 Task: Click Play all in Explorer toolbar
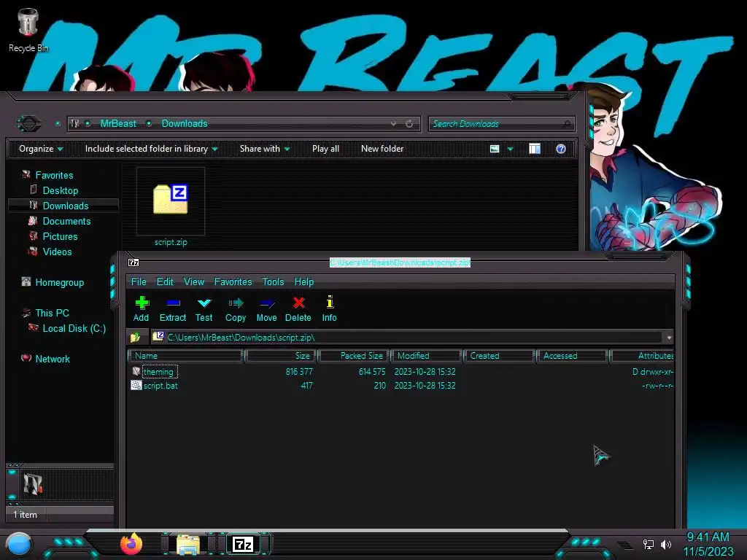[x=326, y=149]
